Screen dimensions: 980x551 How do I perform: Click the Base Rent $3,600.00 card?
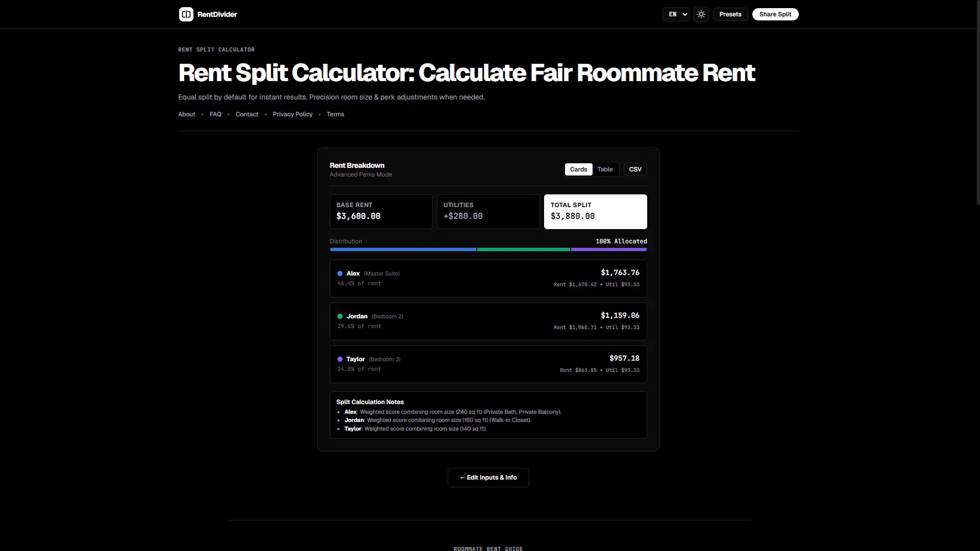[x=381, y=212]
